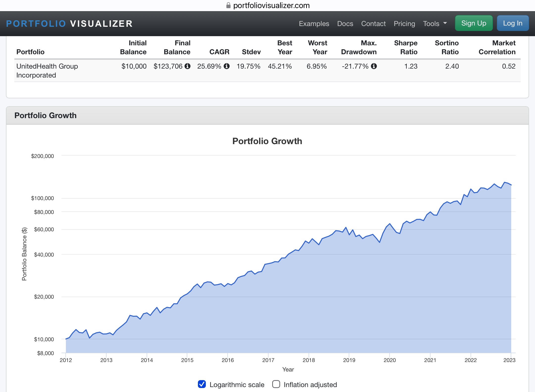Viewport: 535px width, 392px height.
Task: Click the Portfolio Growth panel header
Action: click(267, 115)
